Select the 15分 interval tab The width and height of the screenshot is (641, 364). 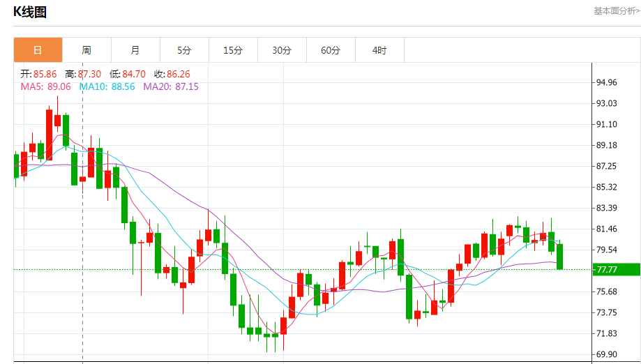click(233, 50)
